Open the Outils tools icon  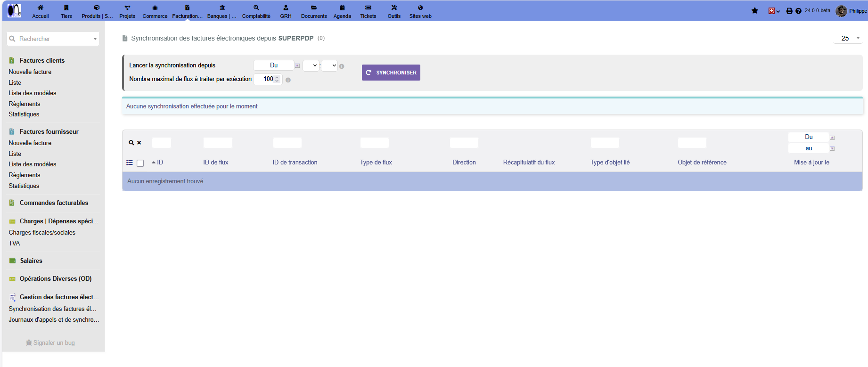[x=394, y=8]
